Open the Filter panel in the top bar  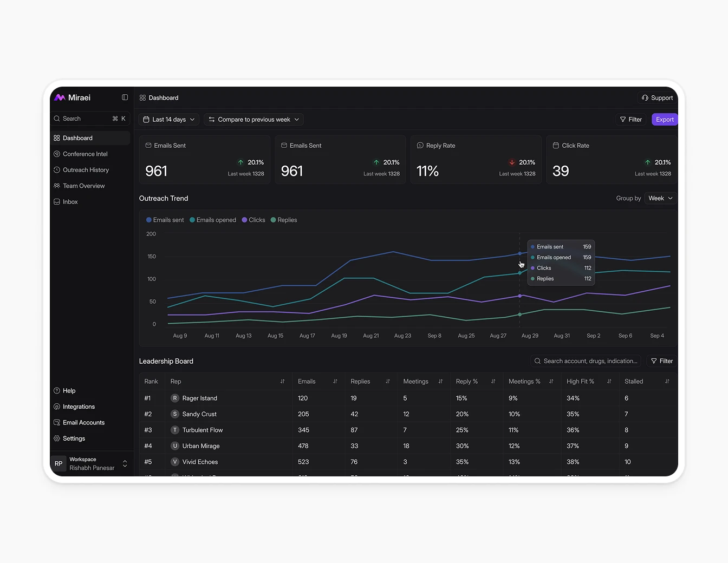pos(630,119)
